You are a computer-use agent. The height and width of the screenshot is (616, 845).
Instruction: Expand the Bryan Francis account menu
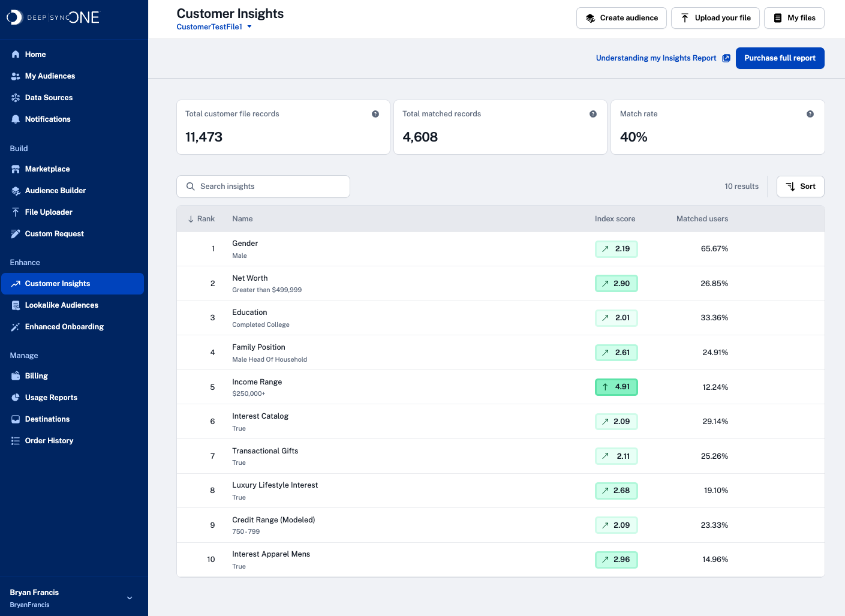[x=130, y=598]
